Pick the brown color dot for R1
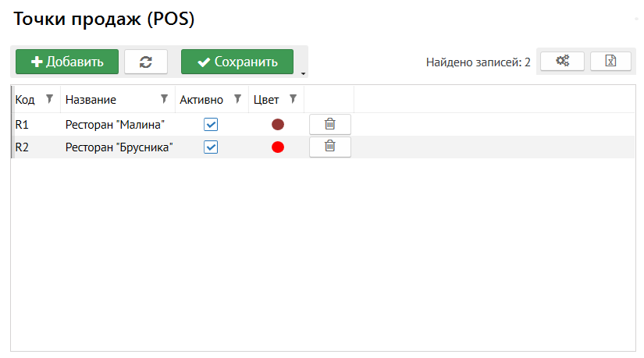Image resolution: width=644 pixels, height=358 pixels. [x=278, y=124]
